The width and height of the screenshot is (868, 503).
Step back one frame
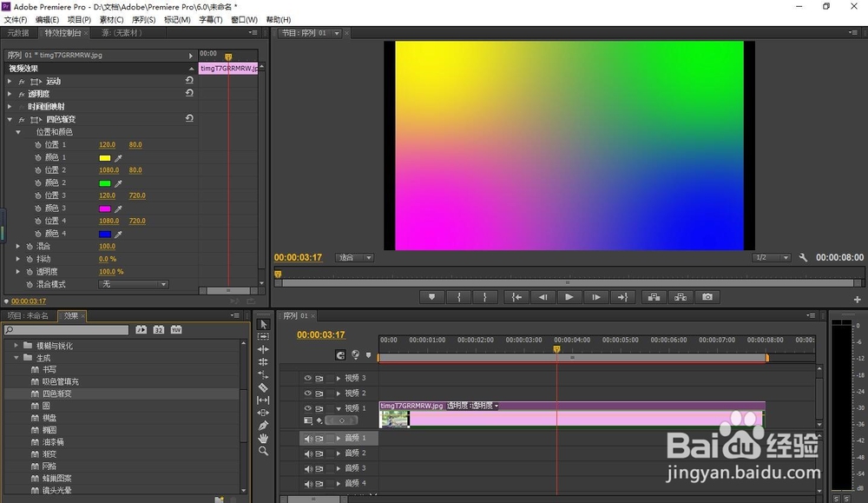542,297
